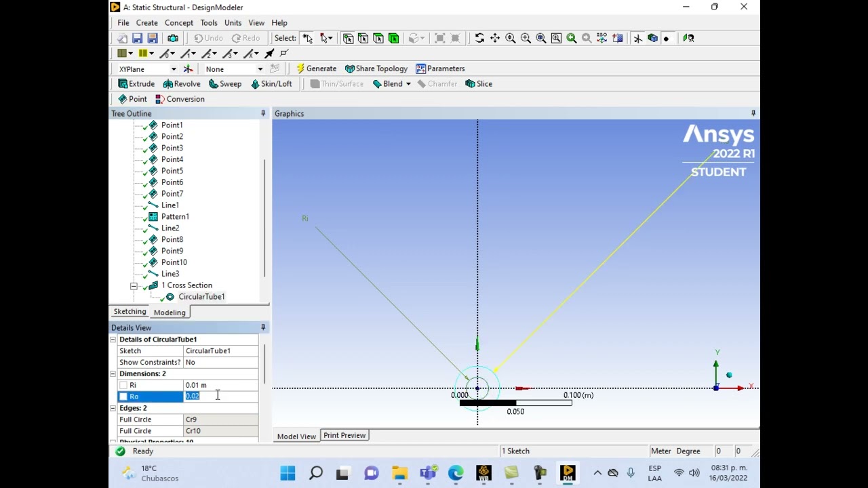Screen dimensions: 868x488
Task: Start the Slice feature
Action: tap(479, 84)
